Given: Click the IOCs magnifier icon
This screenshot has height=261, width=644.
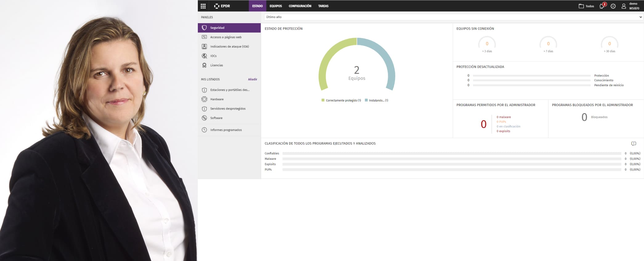Looking at the screenshot, I should [204, 56].
